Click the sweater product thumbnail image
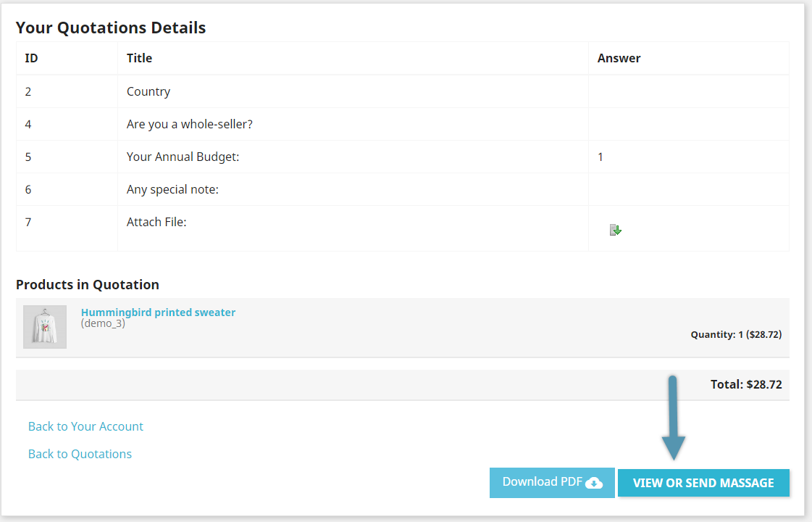812x522 pixels. [x=44, y=326]
